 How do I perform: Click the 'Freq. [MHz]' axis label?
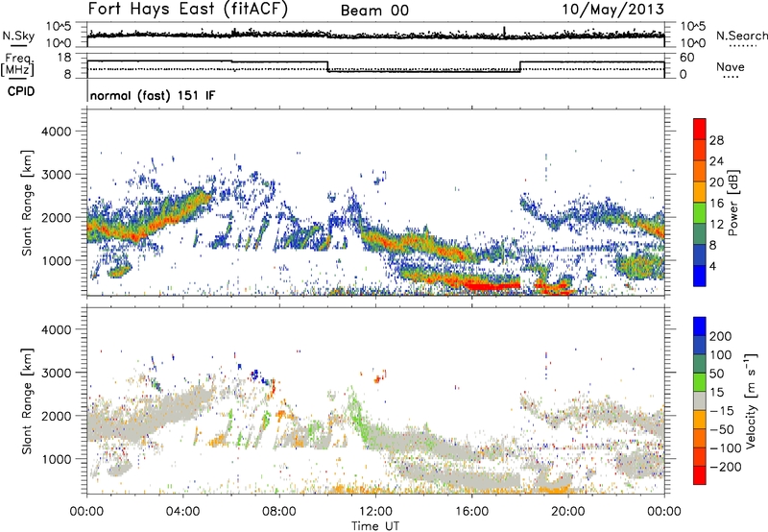[x=17, y=65]
